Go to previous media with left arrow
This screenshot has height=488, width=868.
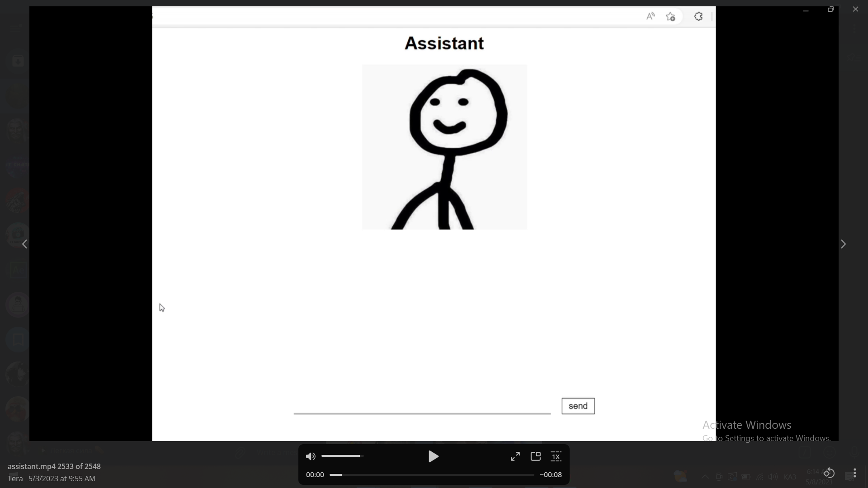pyautogui.click(x=25, y=244)
